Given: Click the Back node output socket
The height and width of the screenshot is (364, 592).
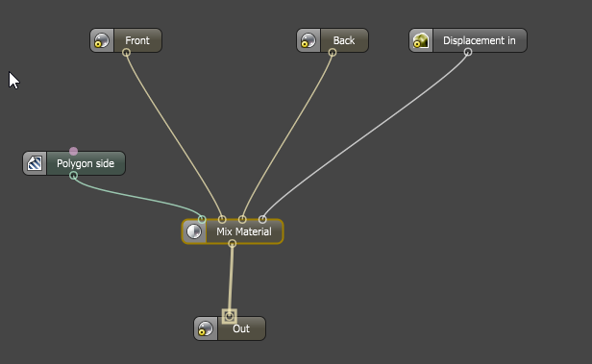Looking at the screenshot, I should [x=333, y=53].
